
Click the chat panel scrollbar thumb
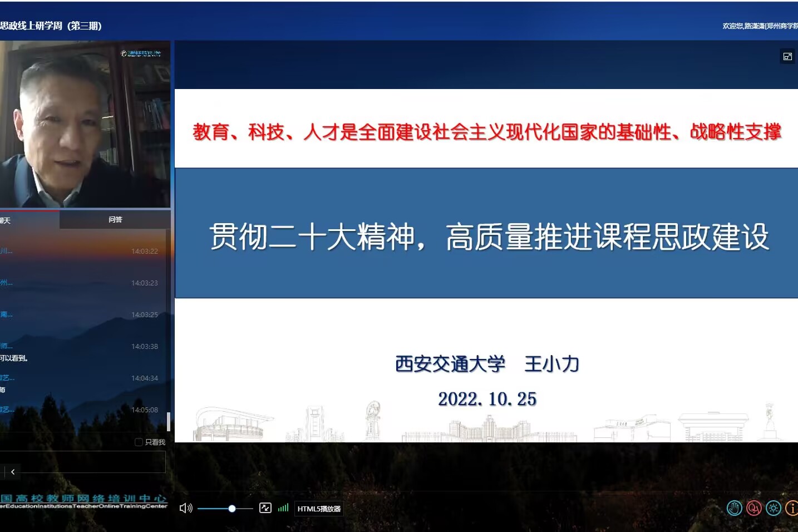[x=169, y=422]
